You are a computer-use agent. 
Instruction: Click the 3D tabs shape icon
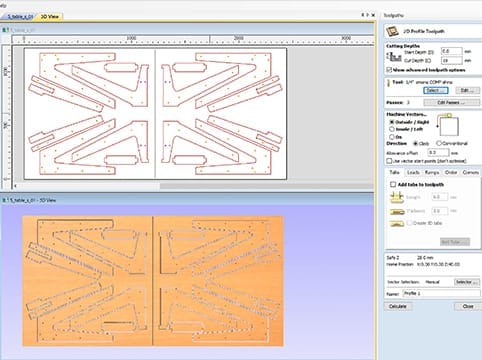coord(396,223)
